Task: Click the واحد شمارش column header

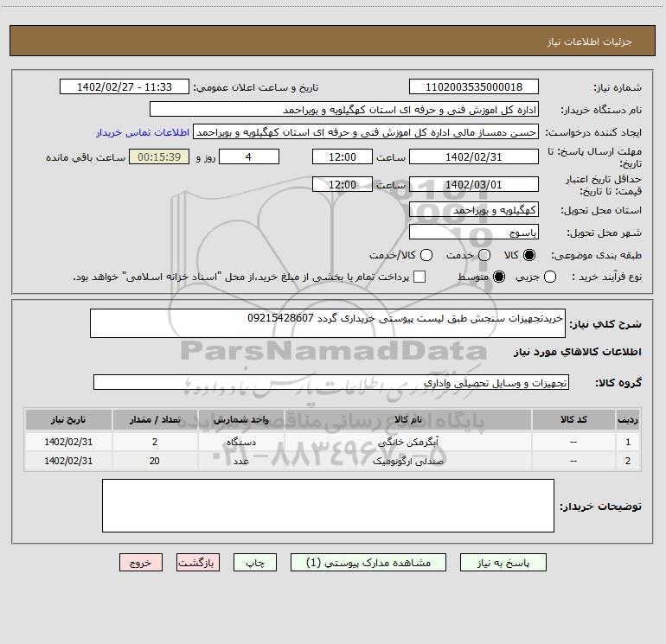Action: tap(240, 420)
